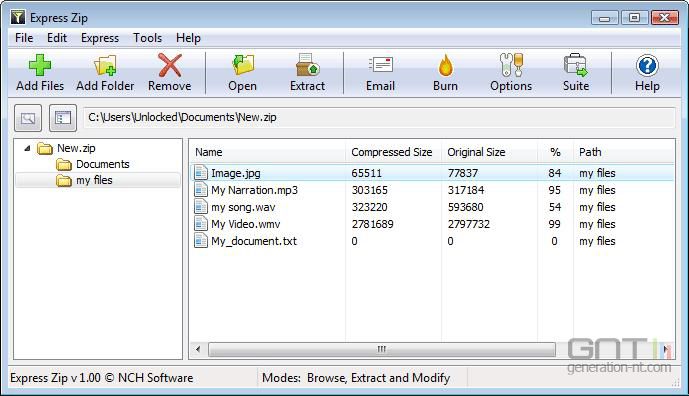
Task: Click compressed size value 303165
Action: (x=370, y=190)
